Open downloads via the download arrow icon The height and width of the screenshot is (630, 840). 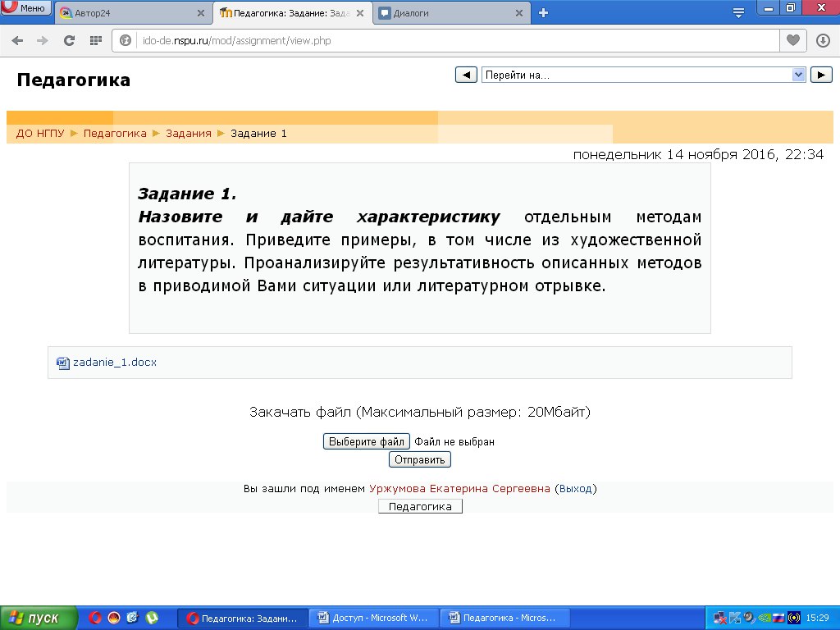click(823, 40)
